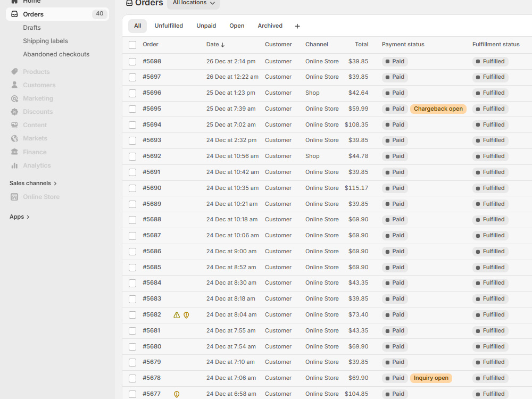Select checkbox for order #5698
532x399 pixels.
[132, 61]
